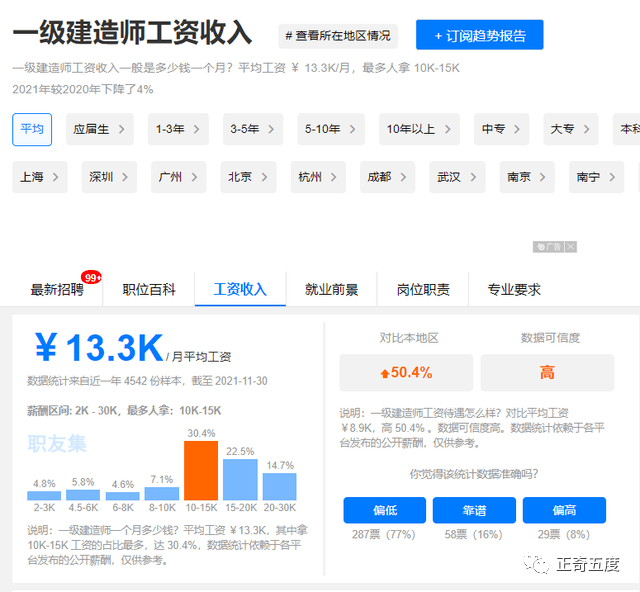Screen dimensions: 640x592
Task: Click the 15-20K salary bar
Action: (240, 479)
